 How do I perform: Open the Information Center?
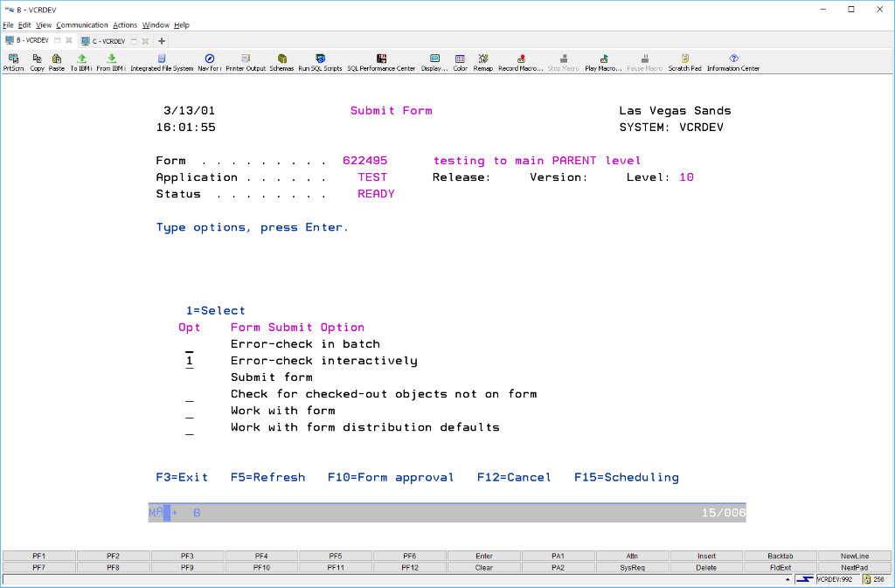point(733,62)
